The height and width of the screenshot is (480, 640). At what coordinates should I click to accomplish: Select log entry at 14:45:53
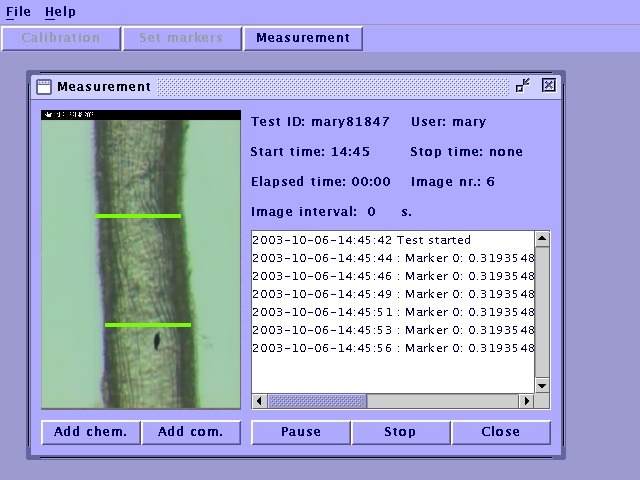pos(393,330)
